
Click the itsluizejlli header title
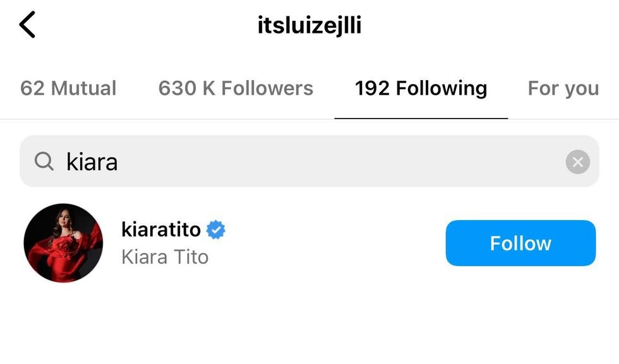click(x=309, y=25)
